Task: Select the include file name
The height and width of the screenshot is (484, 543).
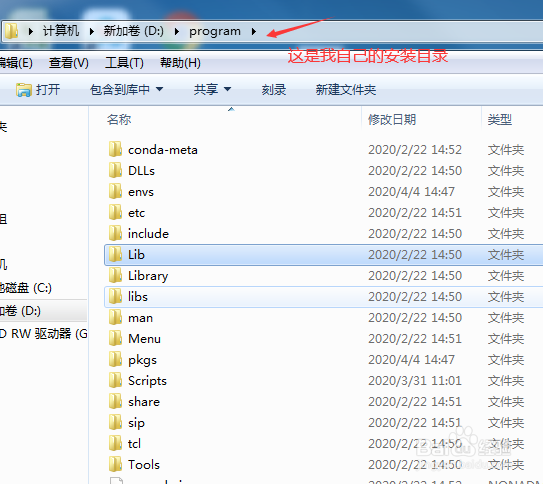Action: pos(148,234)
